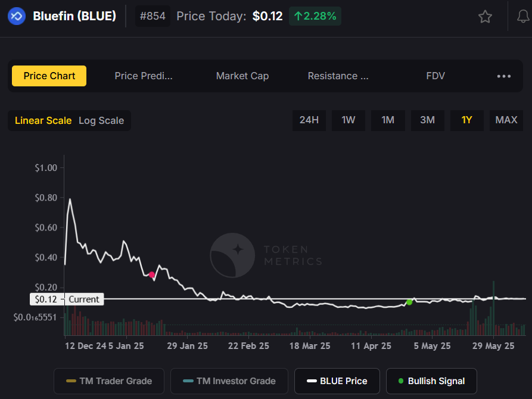Image resolution: width=532 pixels, height=399 pixels.
Task: Toggle the BLUE Price series
Action: pos(337,381)
